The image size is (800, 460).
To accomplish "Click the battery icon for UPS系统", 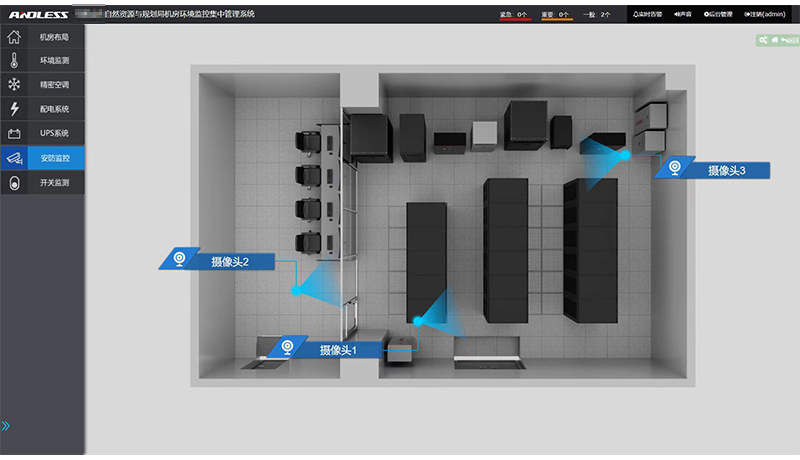I will (14, 133).
